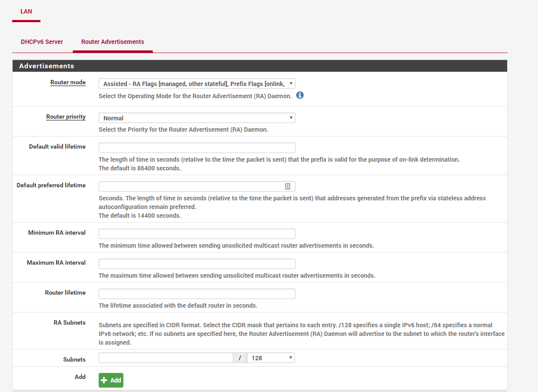Screen dimensions: 538x392
Task: Click the Router priority label link
Action: [x=66, y=117]
